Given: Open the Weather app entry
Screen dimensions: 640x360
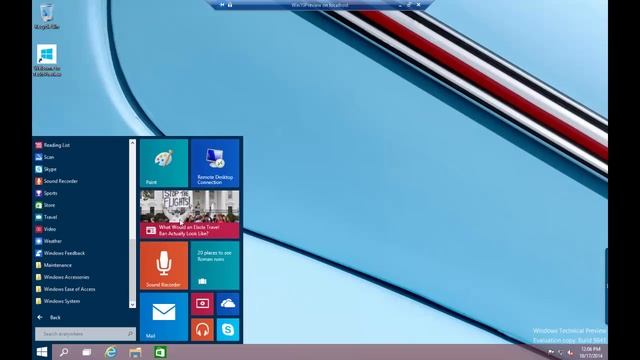Looking at the screenshot, I should [x=48, y=241].
